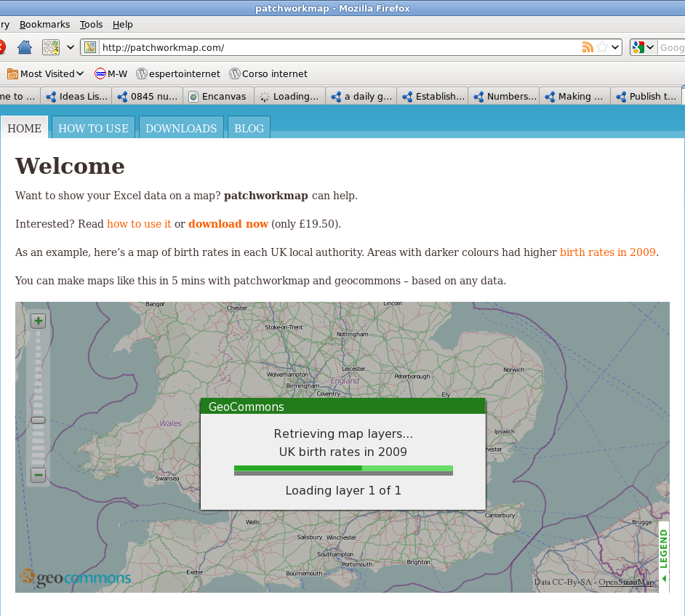The image size is (685, 616).
Task: Go to the Firefox home page icon
Action: [25, 47]
